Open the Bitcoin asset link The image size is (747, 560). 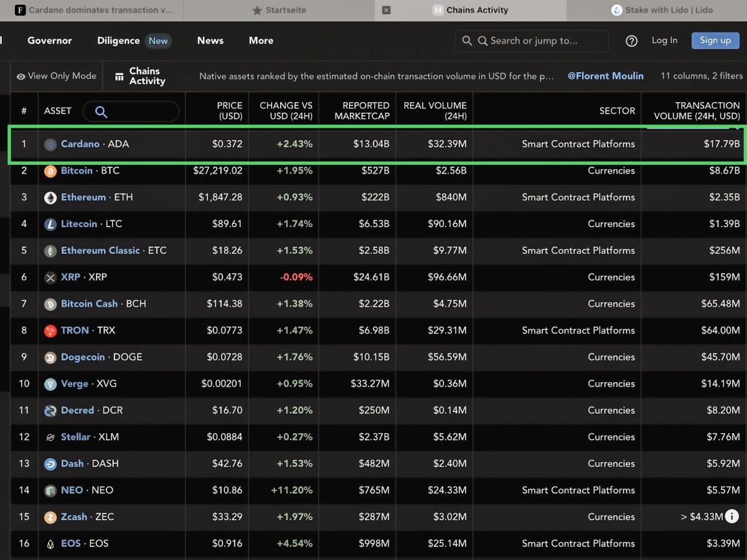tap(77, 171)
